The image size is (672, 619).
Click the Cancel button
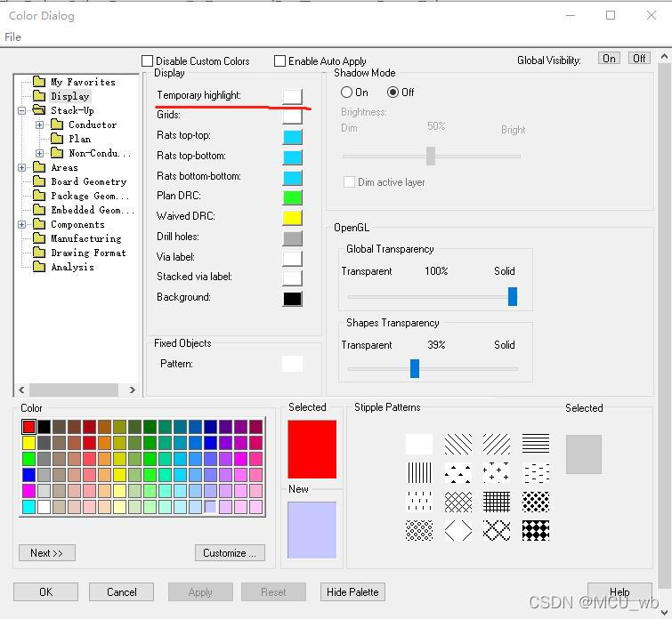[x=122, y=592]
